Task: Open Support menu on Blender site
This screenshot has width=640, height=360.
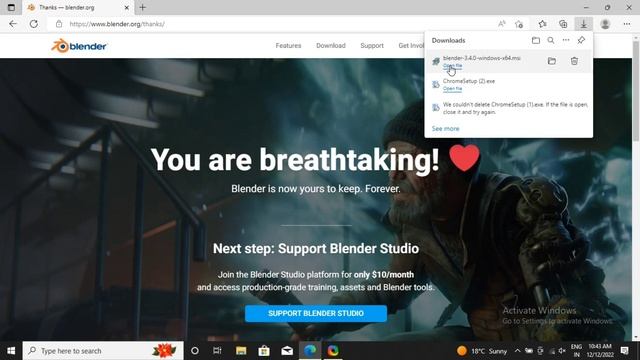Action: click(372, 46)
